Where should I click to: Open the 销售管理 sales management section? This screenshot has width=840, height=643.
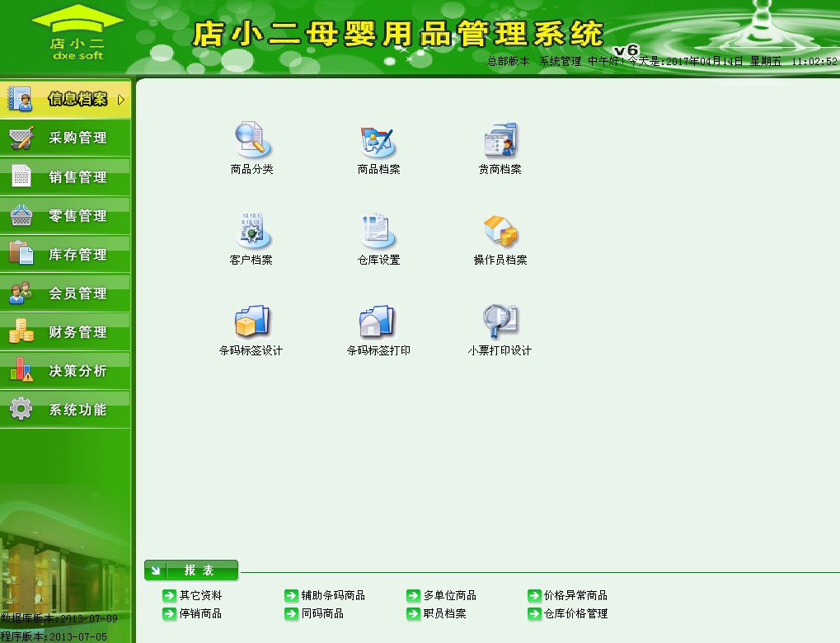[66, 176]
